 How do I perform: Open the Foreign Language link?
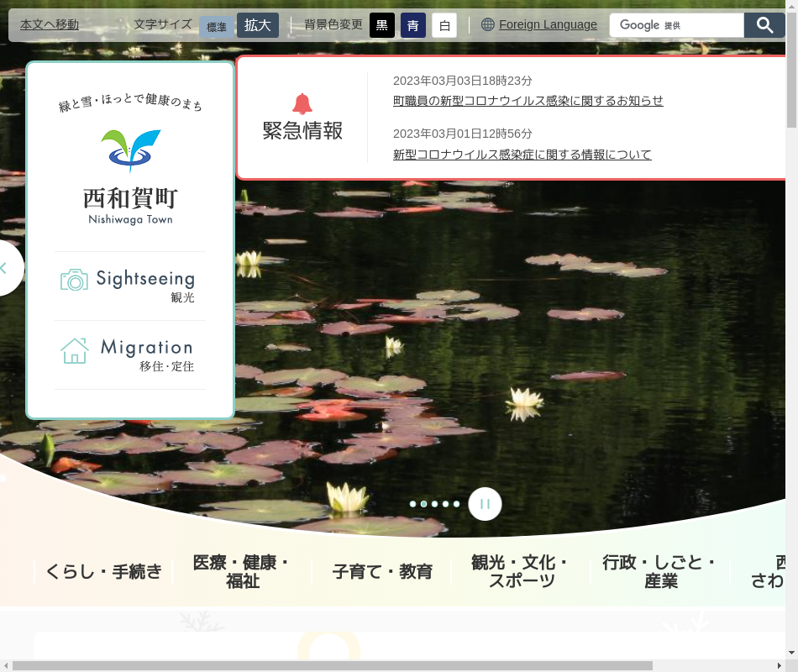(x=548, y=24)
